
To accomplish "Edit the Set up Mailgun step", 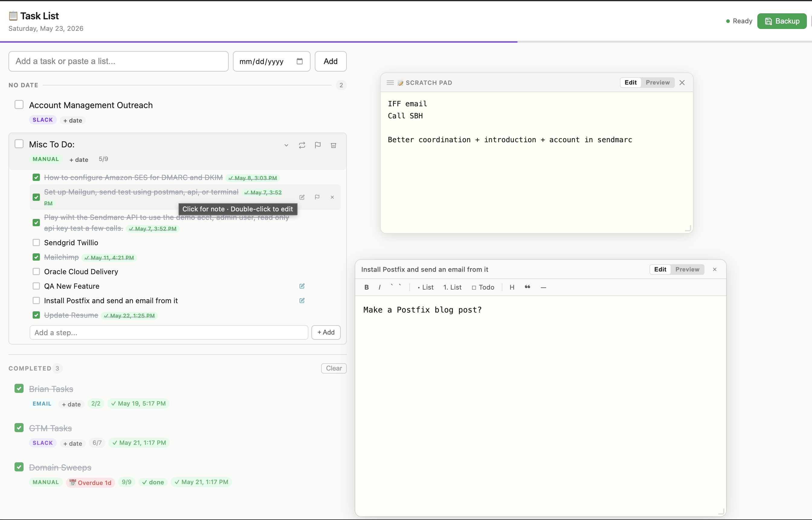I will pos(302,197).
